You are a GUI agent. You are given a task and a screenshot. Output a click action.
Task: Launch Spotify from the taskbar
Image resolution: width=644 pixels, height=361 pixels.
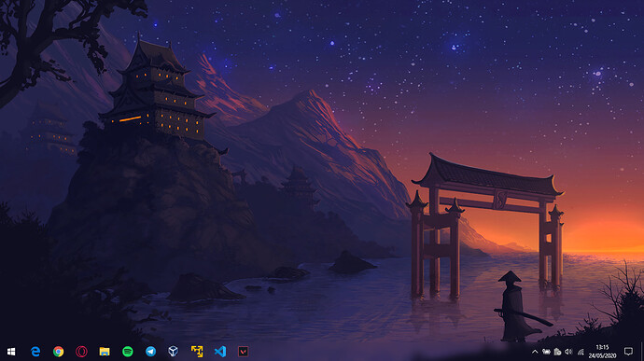pyautogui.click(x=128, y=352)
